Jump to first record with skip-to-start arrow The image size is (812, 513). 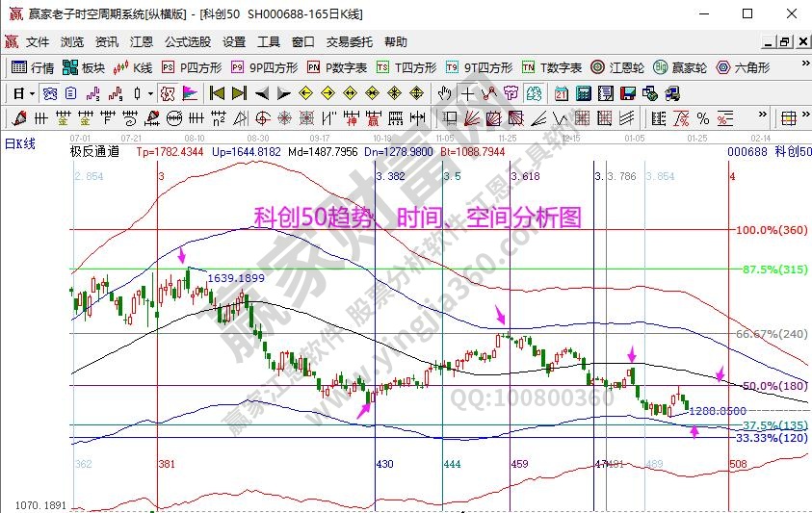217,93
